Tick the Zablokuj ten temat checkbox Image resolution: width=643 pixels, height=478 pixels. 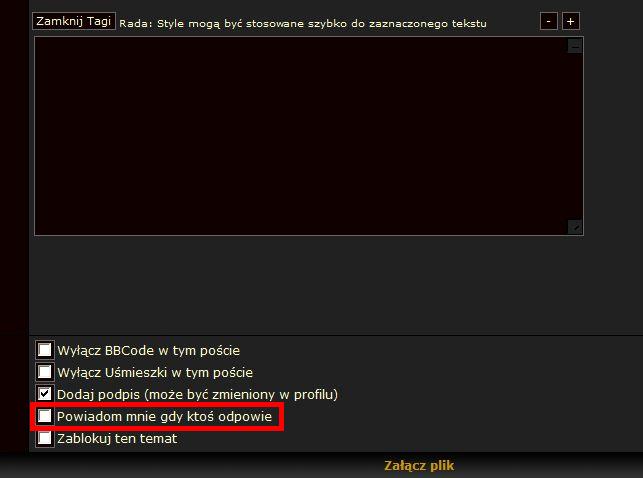tap(45, 438)
